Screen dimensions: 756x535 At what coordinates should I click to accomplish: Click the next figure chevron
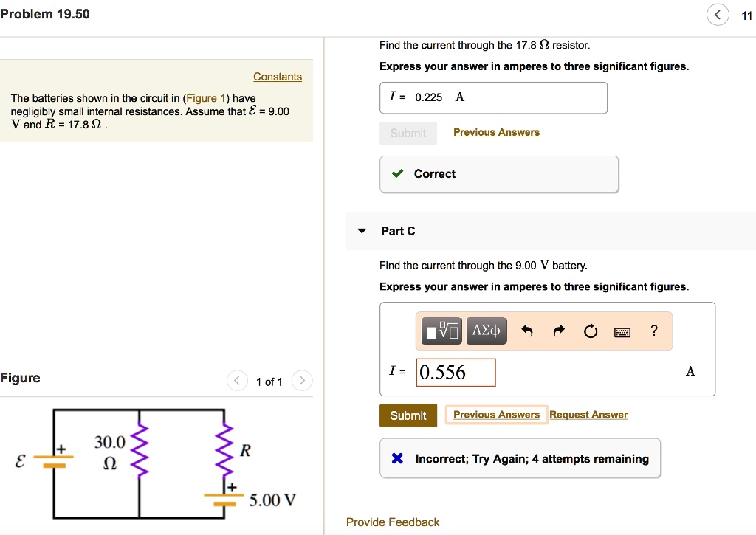coord(302,381)
